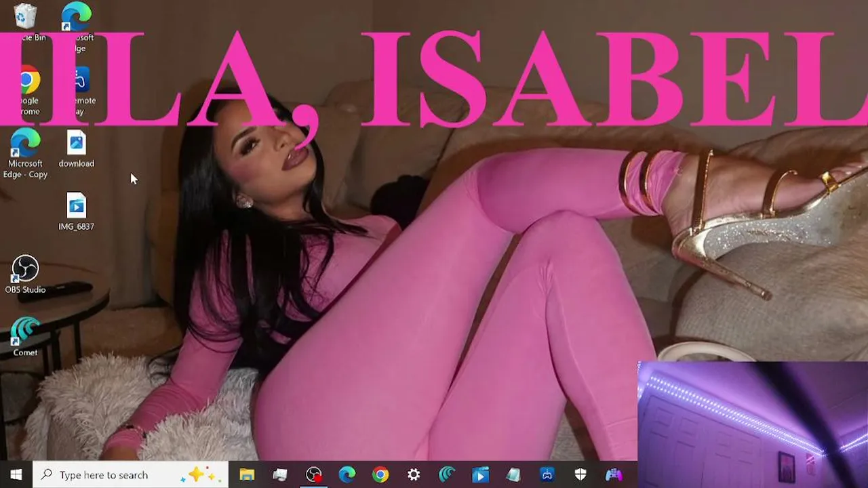Open Comet browser from the taskbar
The image size is (868, 488).
[447, 474]
